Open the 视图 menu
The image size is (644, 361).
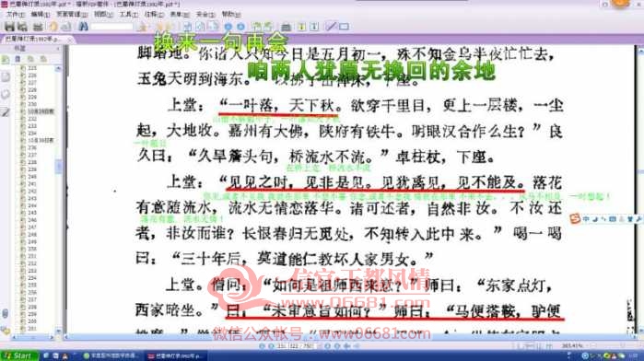click(103, 14)
